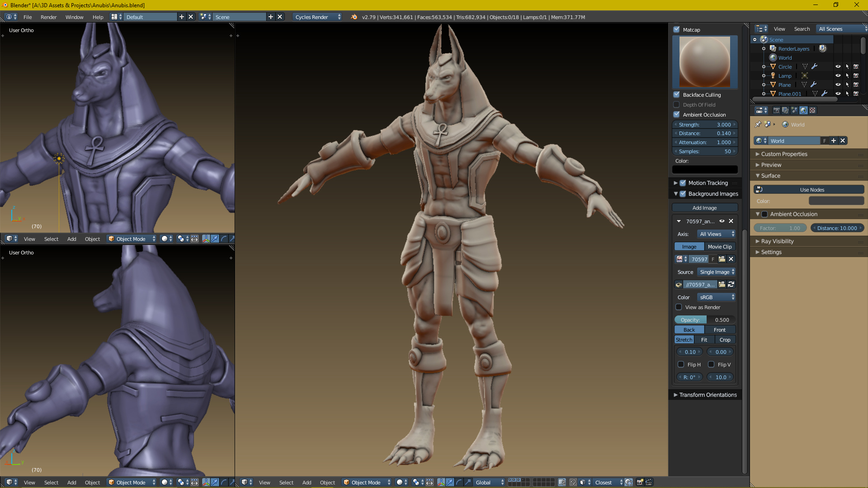Open the Scene properties tab icon
This screenshot has width=868, height=488.
click(x=794, y=110)
